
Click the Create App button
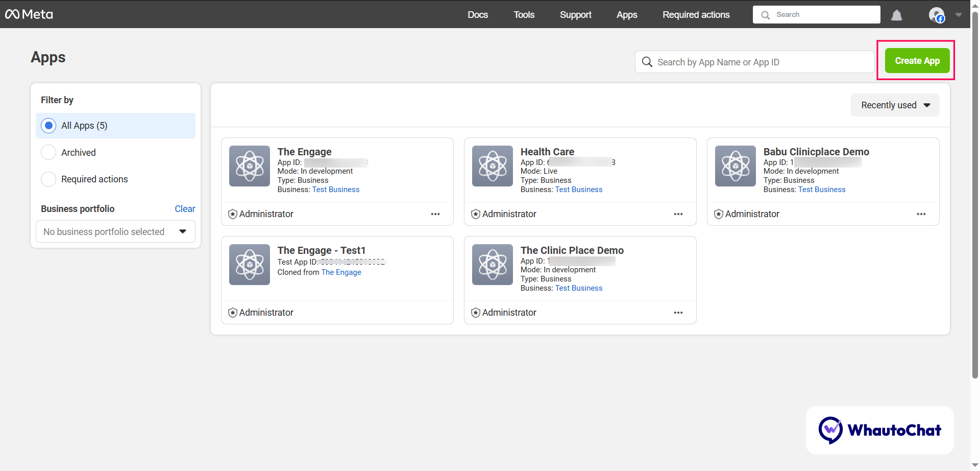(916, 60)
